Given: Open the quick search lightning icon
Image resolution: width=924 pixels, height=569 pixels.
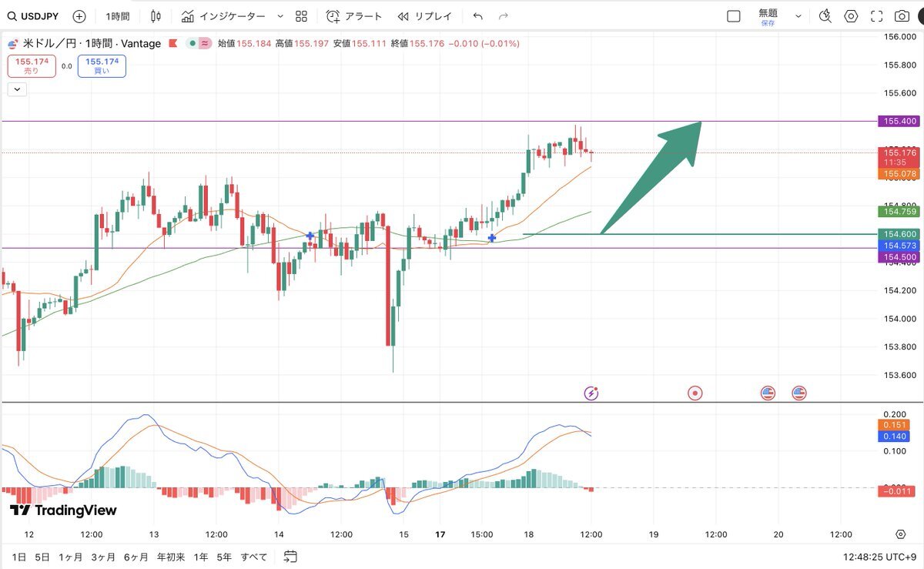Looking at the screenshot, I should click(x=825, y=16).
